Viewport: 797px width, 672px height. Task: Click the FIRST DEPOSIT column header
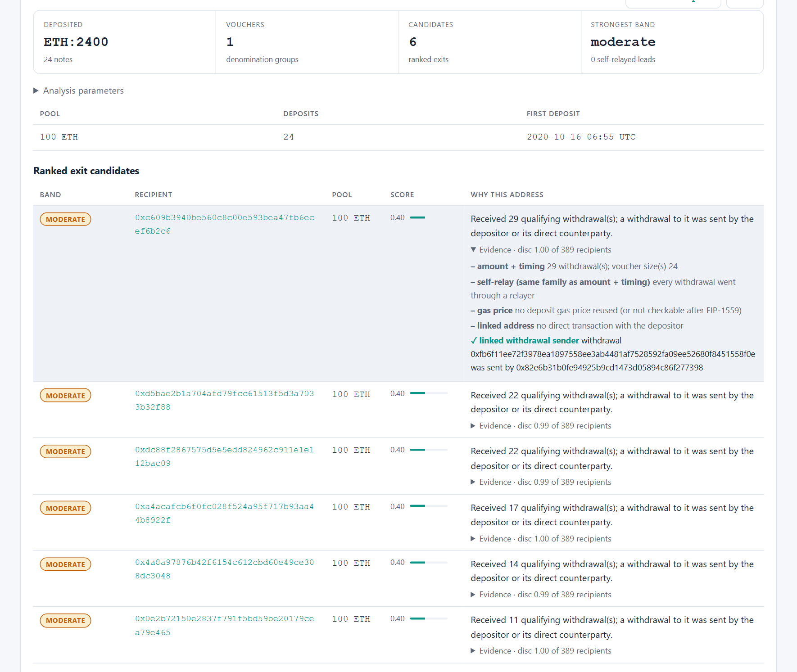(x=553, y=114)
